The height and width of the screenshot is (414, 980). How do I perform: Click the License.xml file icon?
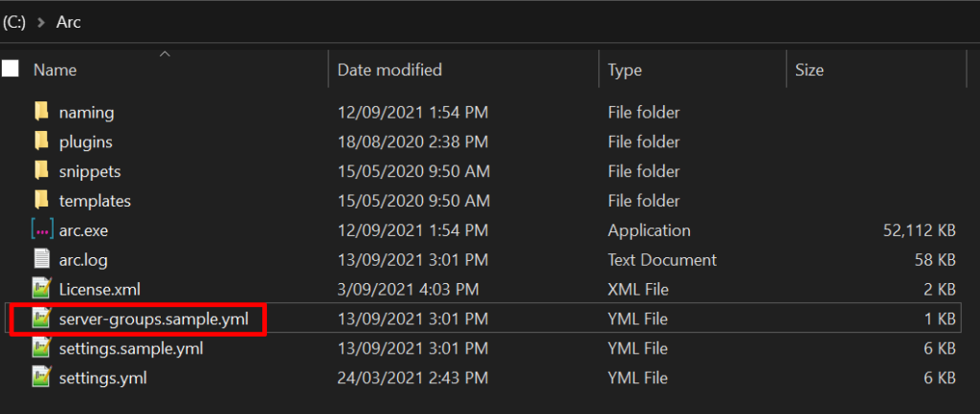tap(41, 289)
